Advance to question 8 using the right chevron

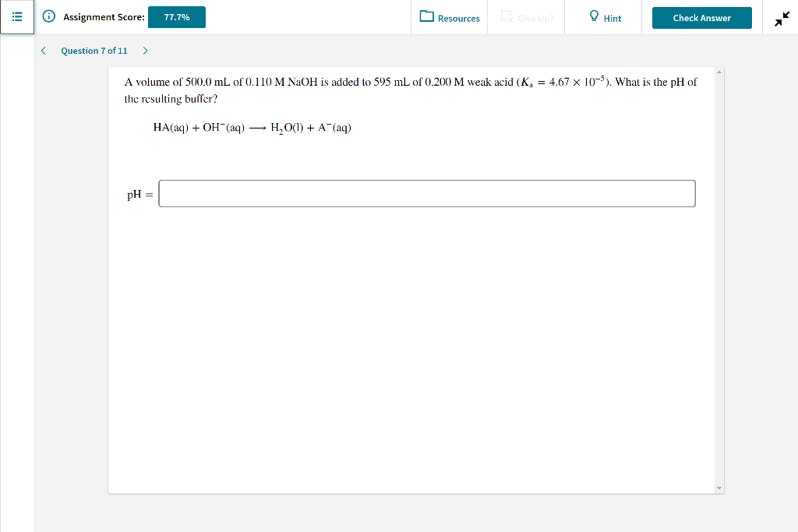click(x=145, y=50)
